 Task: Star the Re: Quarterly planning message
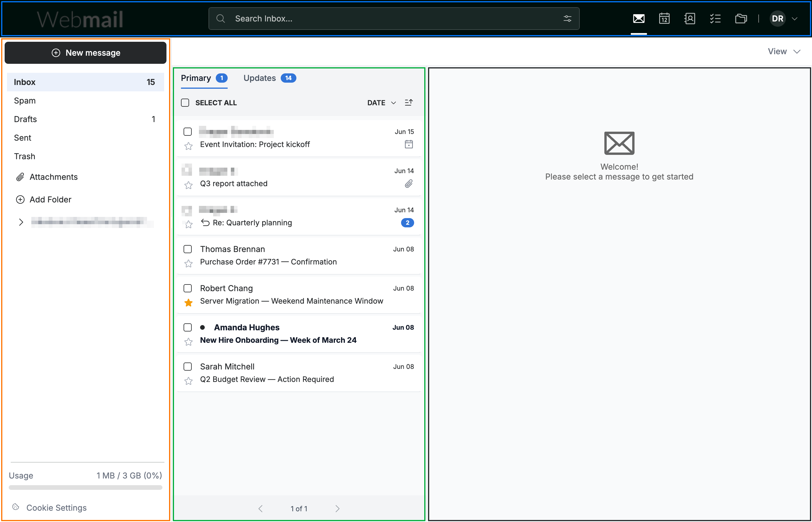point(188,224)
